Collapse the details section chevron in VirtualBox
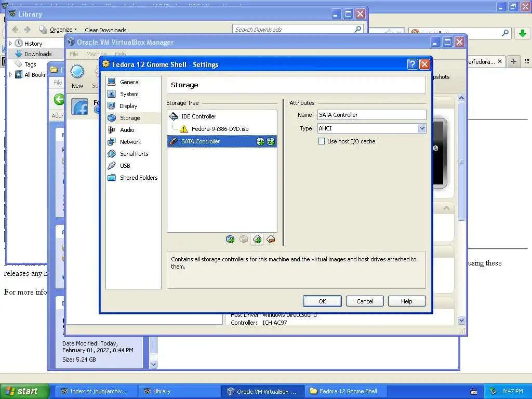This screenshot has height=399, width=532. 446,208
